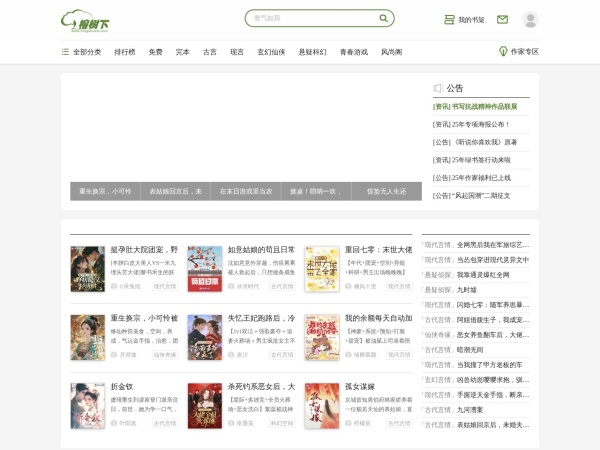
Task: Click the 公告 speaker icon
Action: pyautogui.click(x=438, y=88)
